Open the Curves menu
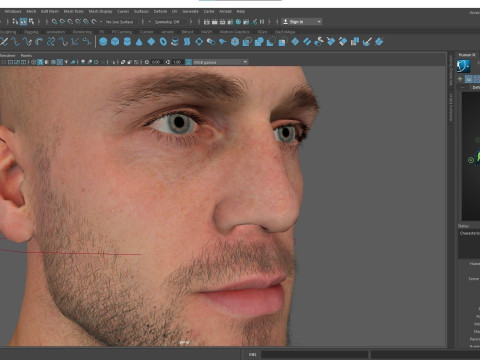Screen dimensions: 480x360 (123, 11)
